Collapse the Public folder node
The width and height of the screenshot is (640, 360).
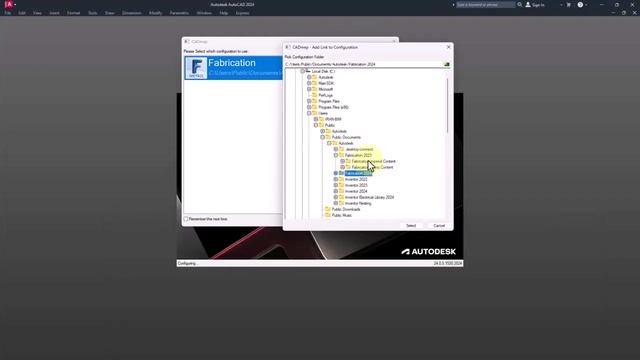pos(316,125)
